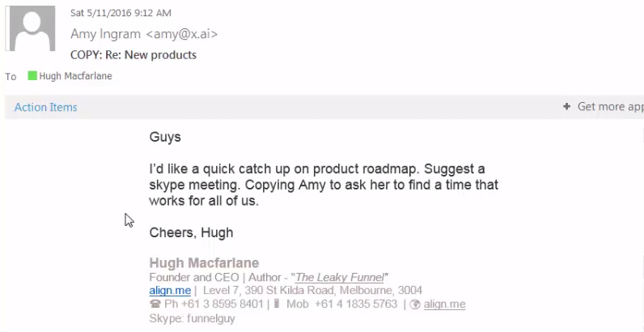This screenshot has height=332, width=644.
Task: Click the telephone icon in the signature
Action: click(155, 304)
